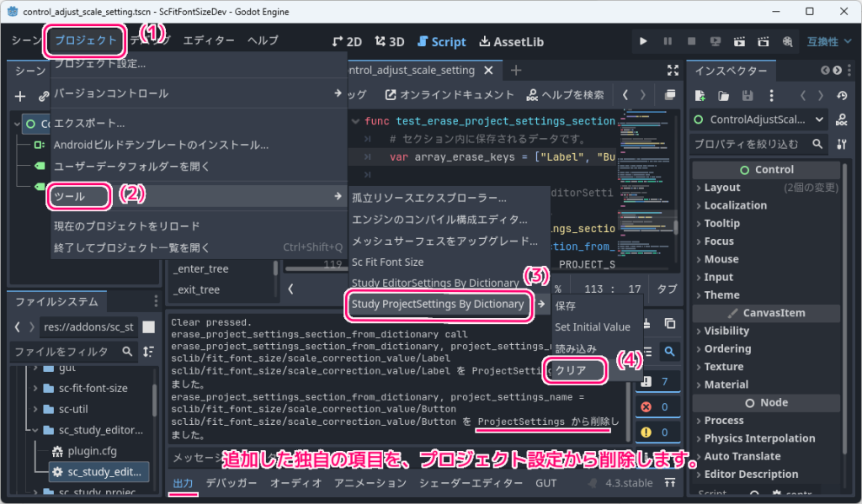
Task: Open a resource using the Inspector folder icon
Action: click(x=722, y=95)
